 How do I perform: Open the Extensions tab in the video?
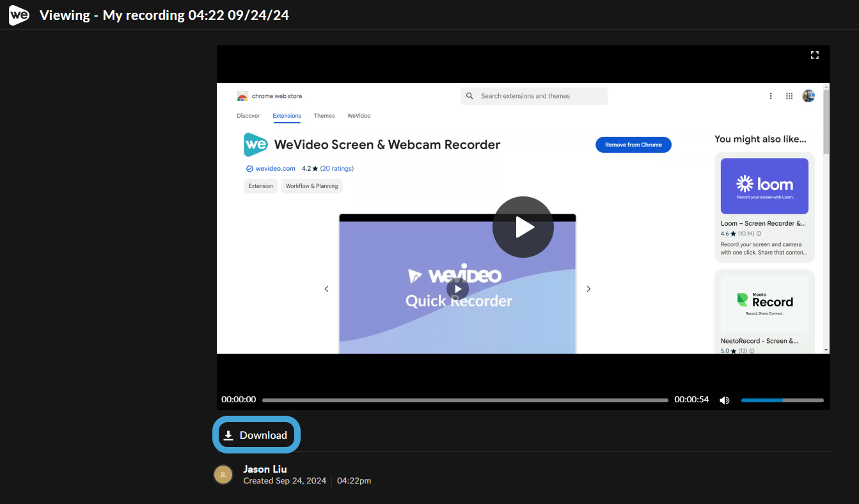pyautogui.click(x=287, y=116)
